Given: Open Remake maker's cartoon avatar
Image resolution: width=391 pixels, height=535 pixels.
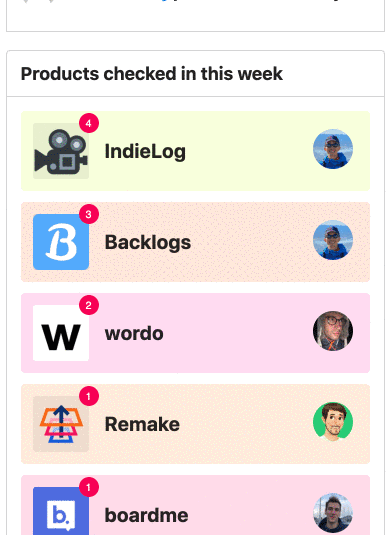Looking at the screenshot, I should (333, 422).
